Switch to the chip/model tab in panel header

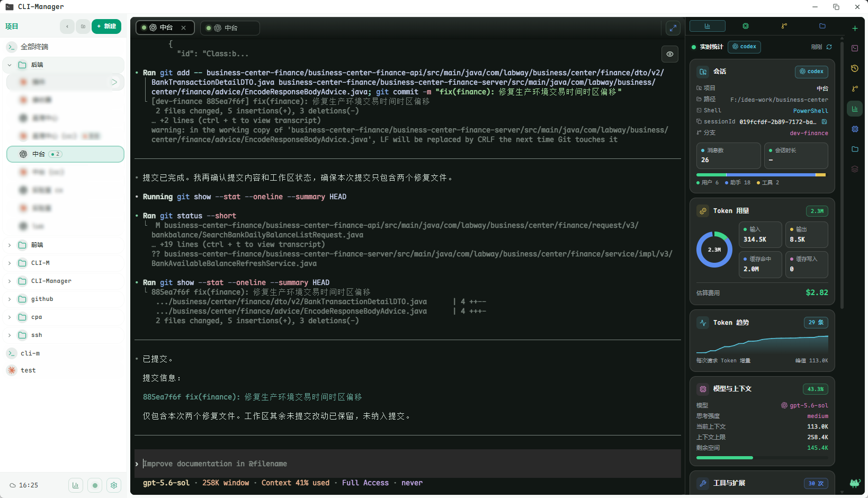(x=746, y=26)
